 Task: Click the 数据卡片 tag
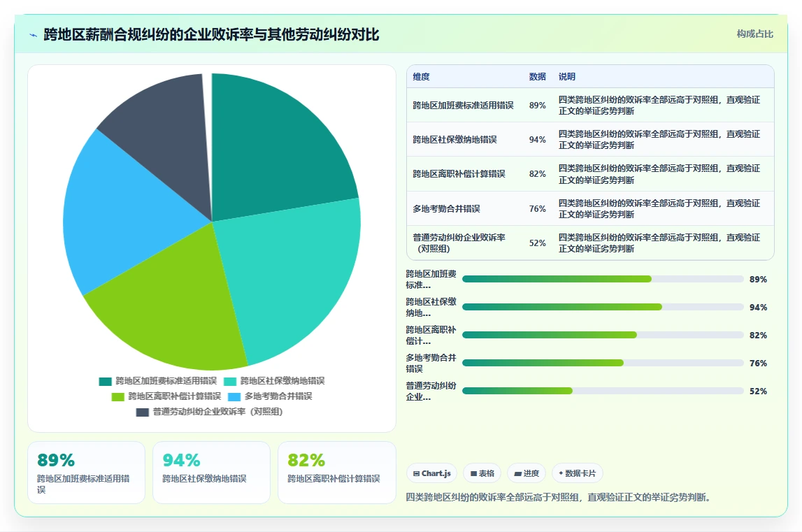[x=578, y=474]
